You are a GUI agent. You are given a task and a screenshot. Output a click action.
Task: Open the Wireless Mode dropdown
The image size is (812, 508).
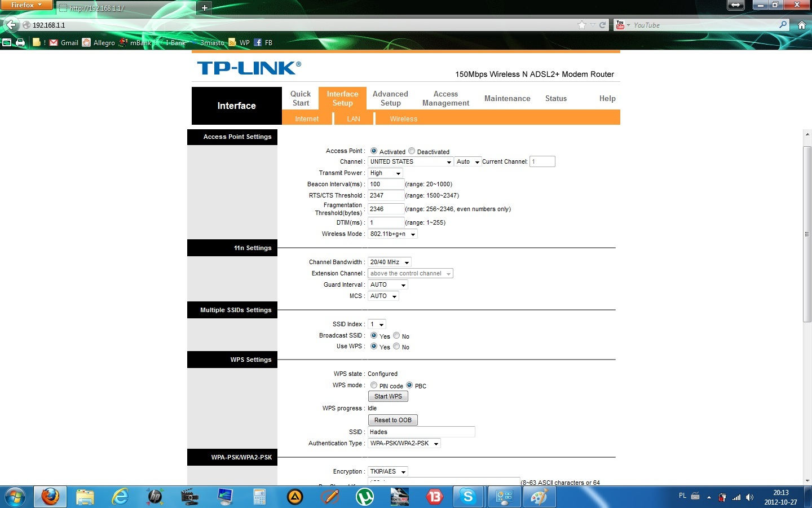click(x=392, y=234)
